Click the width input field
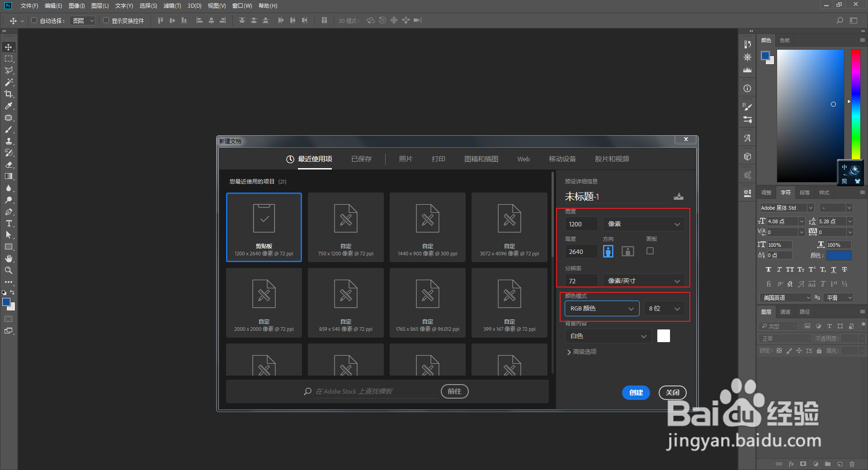The image size is (868, 470). pos(581,224)
